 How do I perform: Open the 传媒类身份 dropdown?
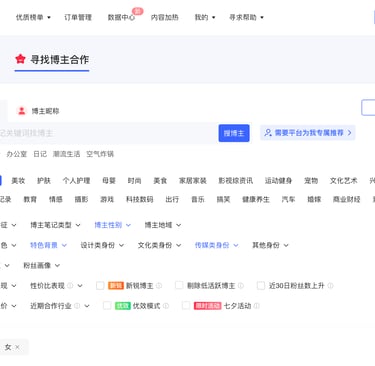pos(217,245)
